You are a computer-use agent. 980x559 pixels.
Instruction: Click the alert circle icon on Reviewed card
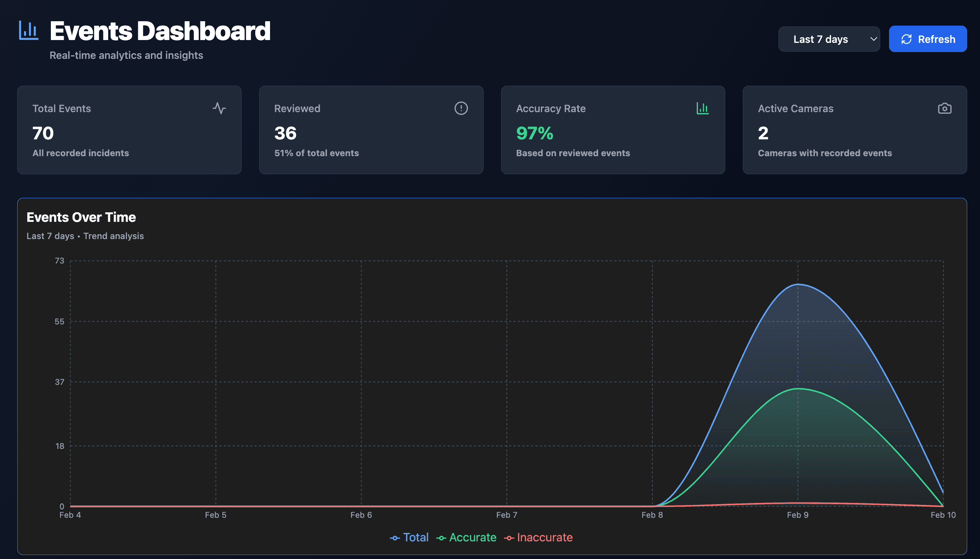(461, 108)
